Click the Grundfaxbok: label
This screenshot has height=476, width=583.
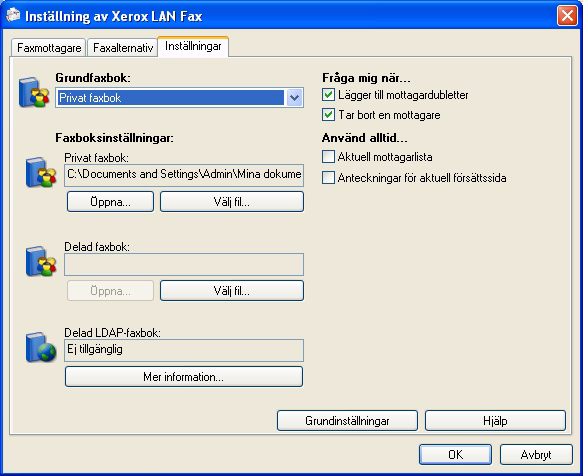pyautogui.click(x=93, y=78)
